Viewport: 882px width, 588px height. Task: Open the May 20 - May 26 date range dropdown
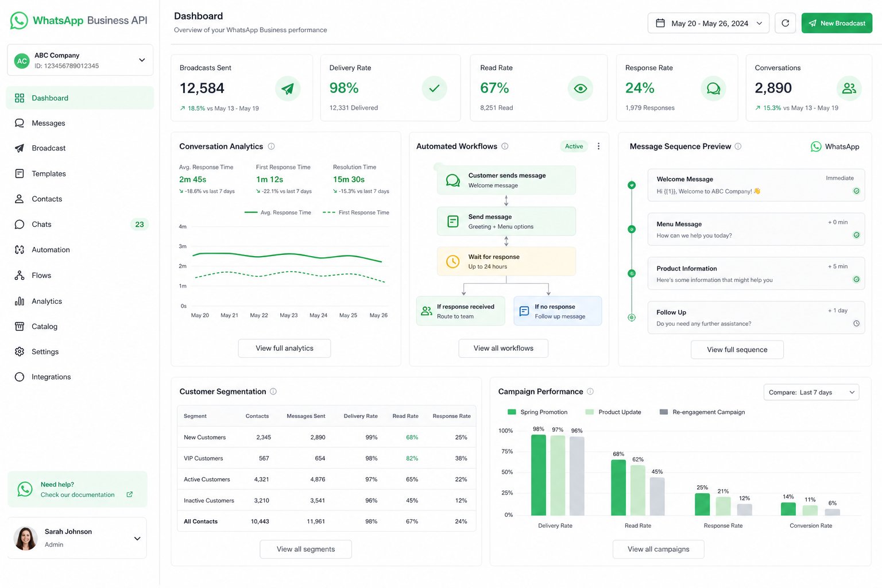coord(709,23)
